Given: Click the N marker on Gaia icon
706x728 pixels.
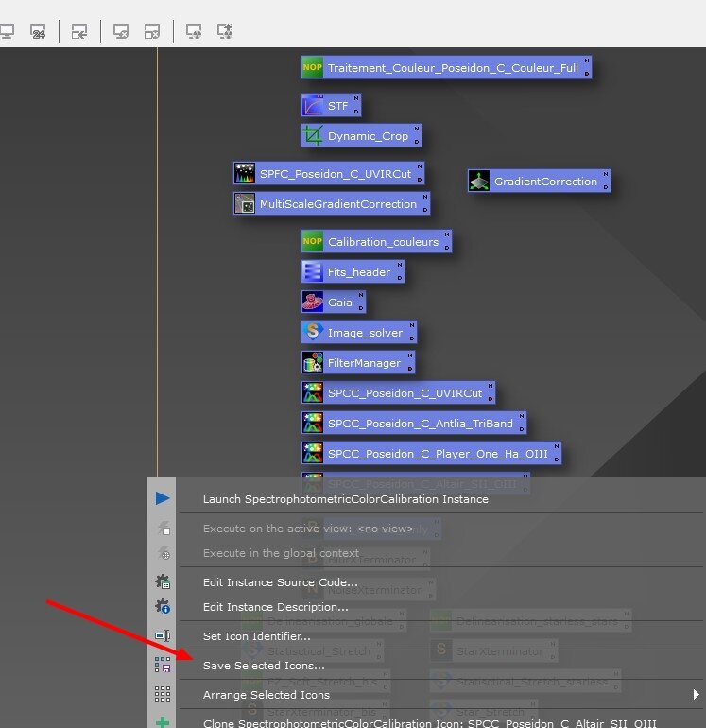Looking at the screenshot, I should click(361, 295).
